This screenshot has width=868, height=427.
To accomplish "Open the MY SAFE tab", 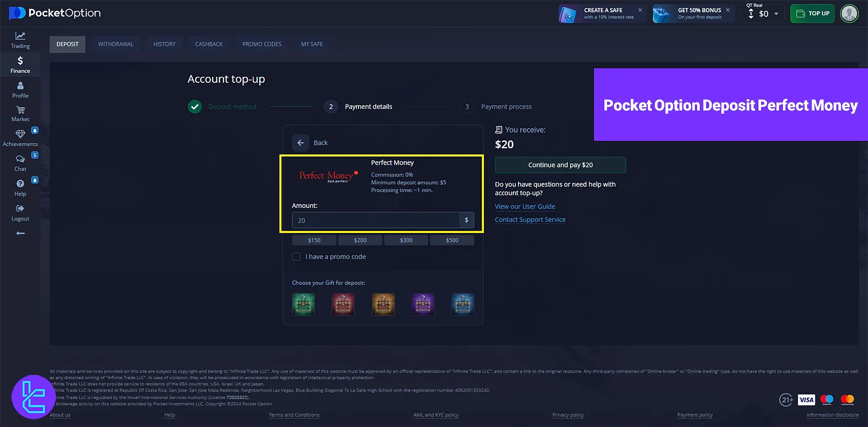I will pyautogui.click(x=312, y=44).
